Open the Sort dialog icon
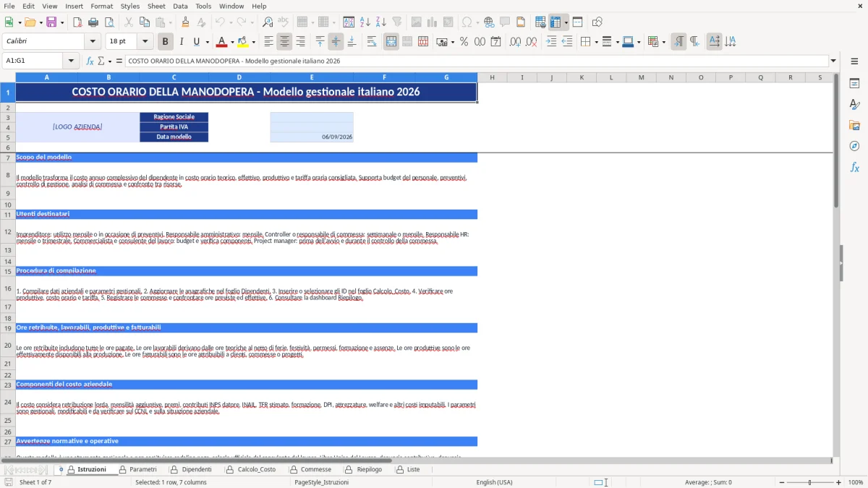868x488 pixels. click(x=349, y=22)
